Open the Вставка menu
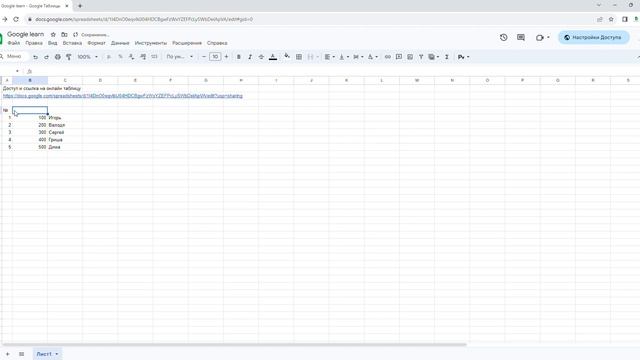This screenshot has height=360, width=640. pyautogui.click(x=72, y=43)
